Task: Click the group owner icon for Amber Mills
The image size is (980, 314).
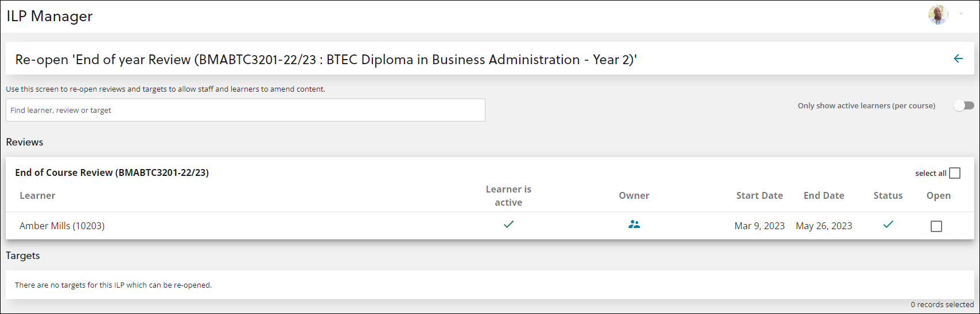Action: tap(634, 225)
